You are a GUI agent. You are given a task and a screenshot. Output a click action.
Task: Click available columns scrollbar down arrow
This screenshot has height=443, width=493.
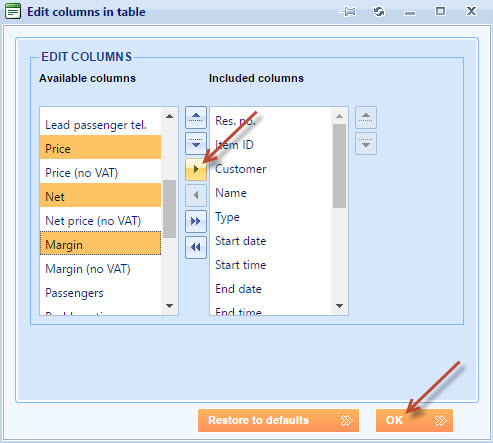(169, 306)
